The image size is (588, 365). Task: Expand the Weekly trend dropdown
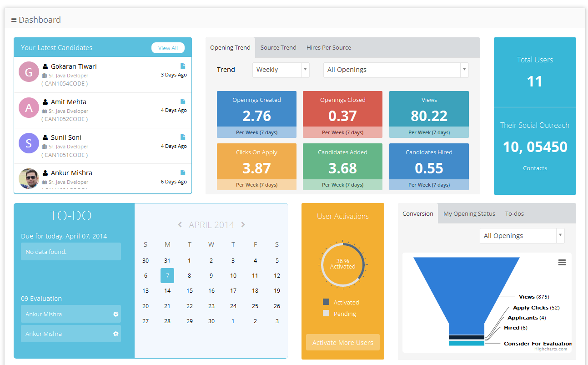(x=281, y=70)
